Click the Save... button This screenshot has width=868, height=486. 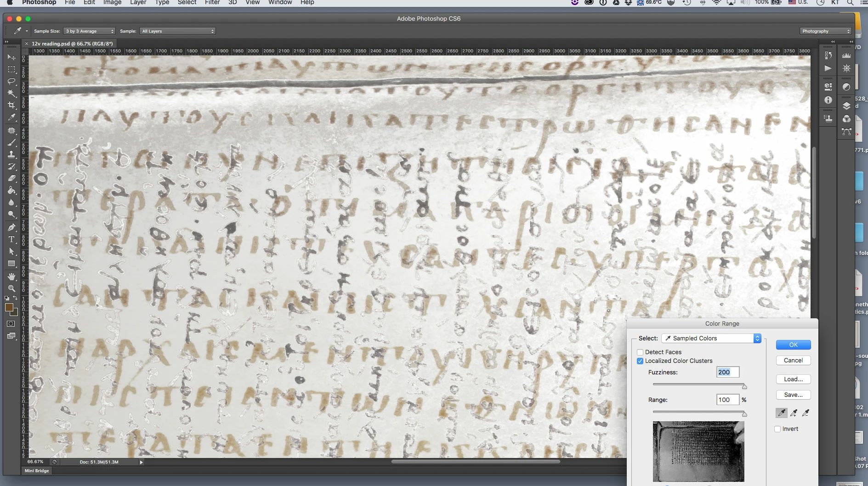coord(793,395)
